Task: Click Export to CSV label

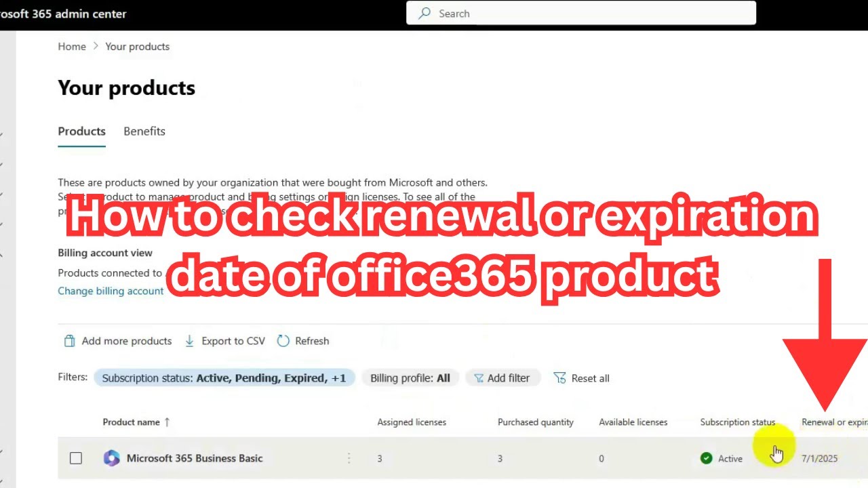Action: point(233,341)
